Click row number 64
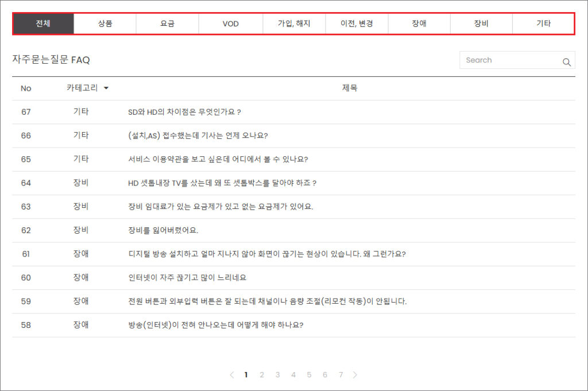 (x=26, y=183)
